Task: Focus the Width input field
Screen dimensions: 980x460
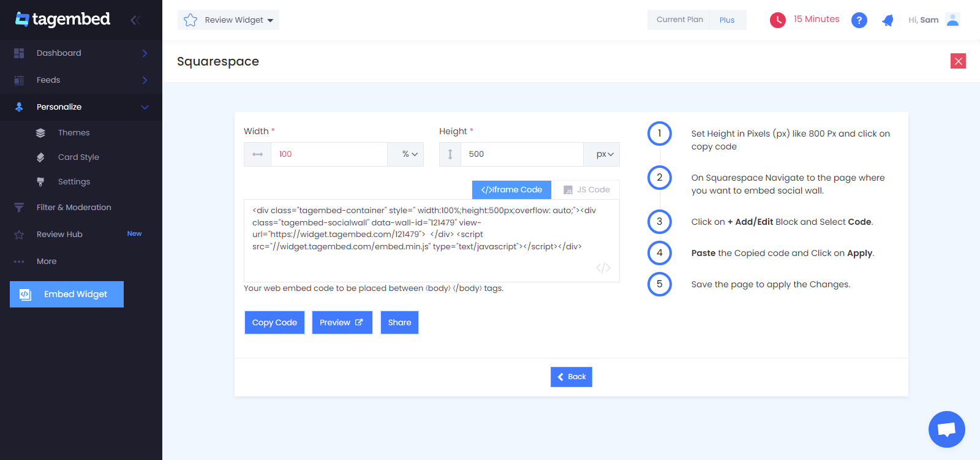Action: pyautogui.click(x=329, y=154)
